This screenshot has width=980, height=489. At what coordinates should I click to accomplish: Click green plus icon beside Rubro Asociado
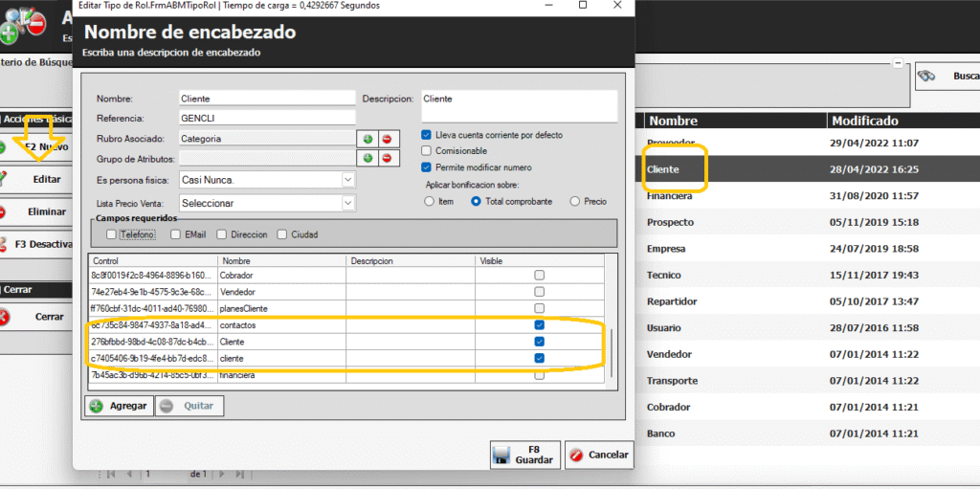coord(367,139)
